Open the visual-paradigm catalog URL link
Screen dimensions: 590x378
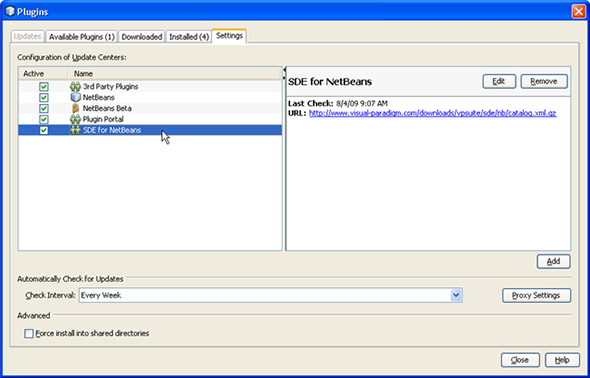[433, 113]
